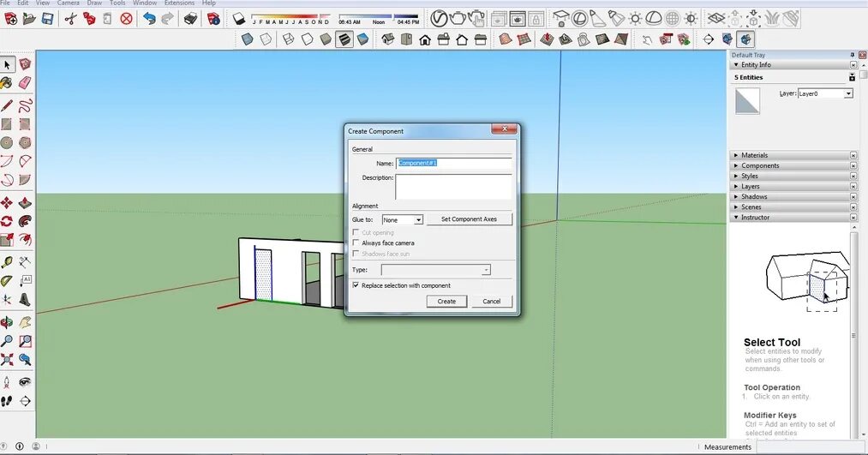Click Set Component Axes button
This screenshot has height=455, width=868.
pyautogui.click(x=469, y=219)
